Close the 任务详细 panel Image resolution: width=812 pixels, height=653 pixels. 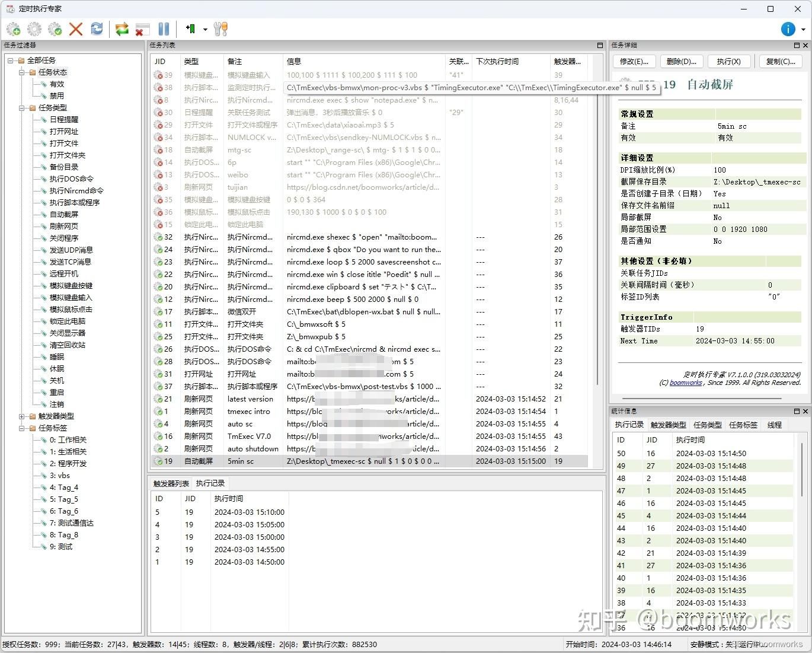tap(805, 46)
